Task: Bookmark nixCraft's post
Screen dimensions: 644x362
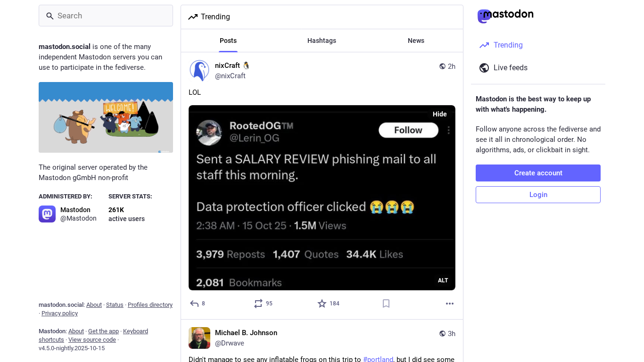Action: (386, 304)
